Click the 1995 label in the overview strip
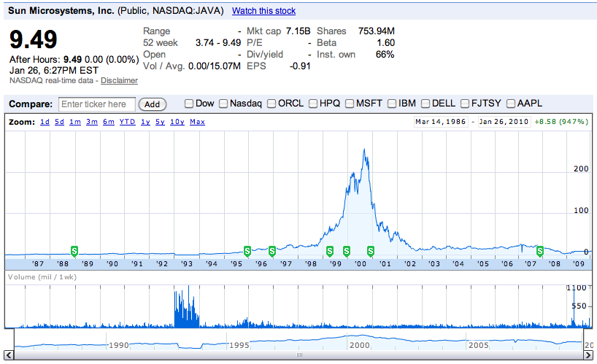597x364 pixels. click(x=239, y=345)
